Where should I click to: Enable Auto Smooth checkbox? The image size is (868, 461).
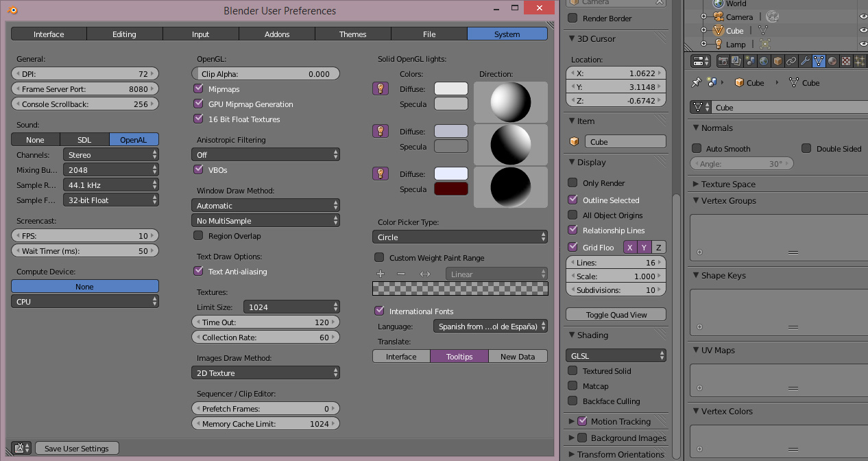[x=697, y=148]
